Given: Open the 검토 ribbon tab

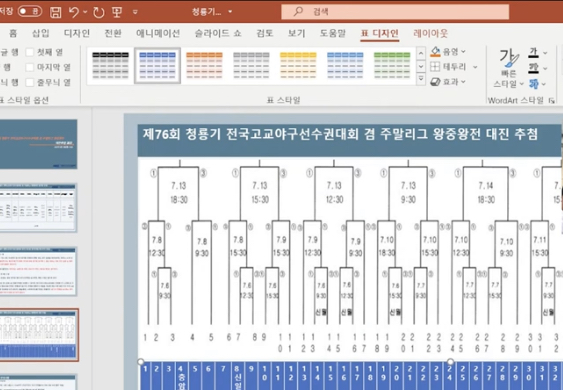Looking at the screenshot, I should pos(265,33).
